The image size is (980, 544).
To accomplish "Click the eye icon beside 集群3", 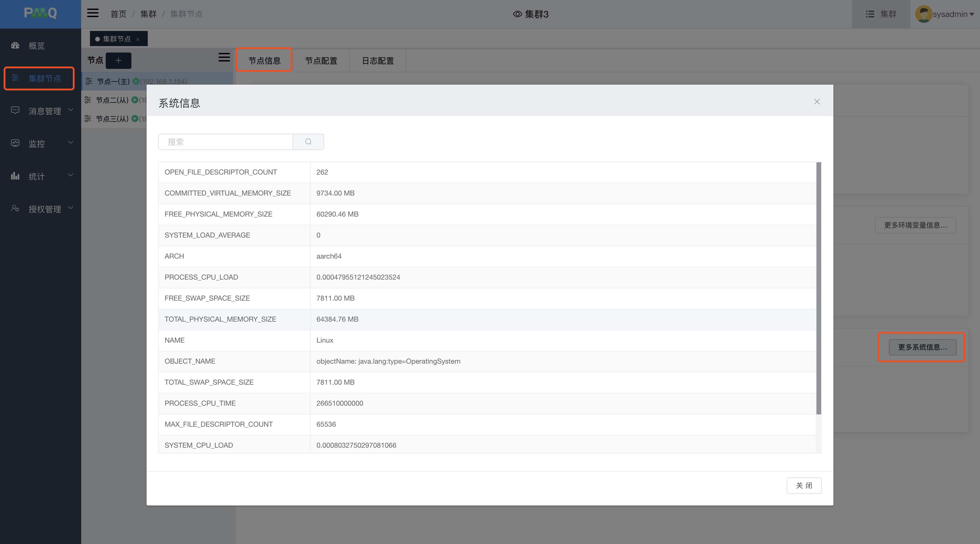I will click(x=517, y=14).
